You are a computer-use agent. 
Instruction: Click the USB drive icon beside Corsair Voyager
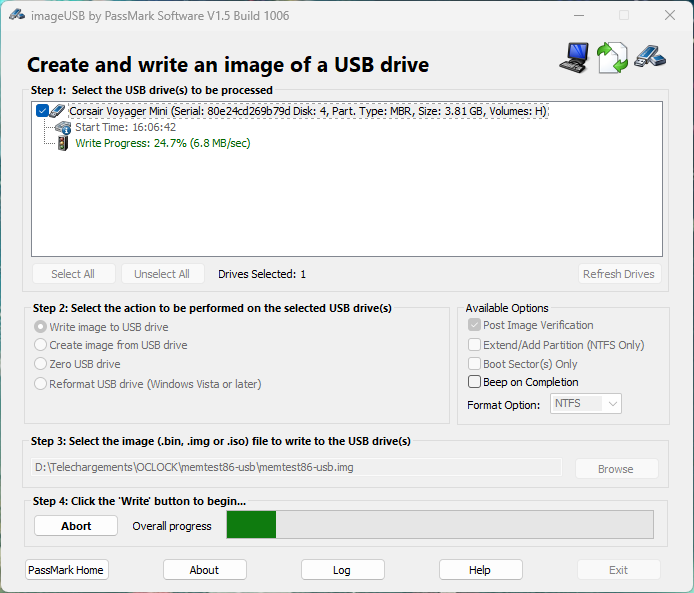[58, 111]
